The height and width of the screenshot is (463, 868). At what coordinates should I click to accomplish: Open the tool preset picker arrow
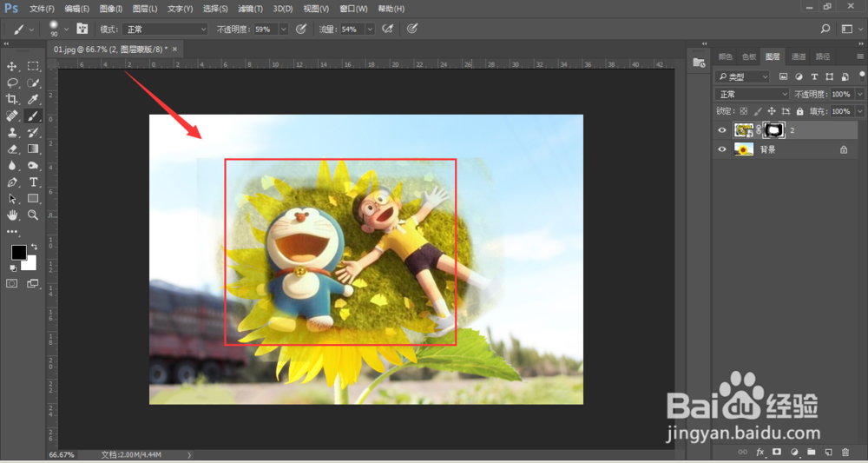tap(31, 29)
